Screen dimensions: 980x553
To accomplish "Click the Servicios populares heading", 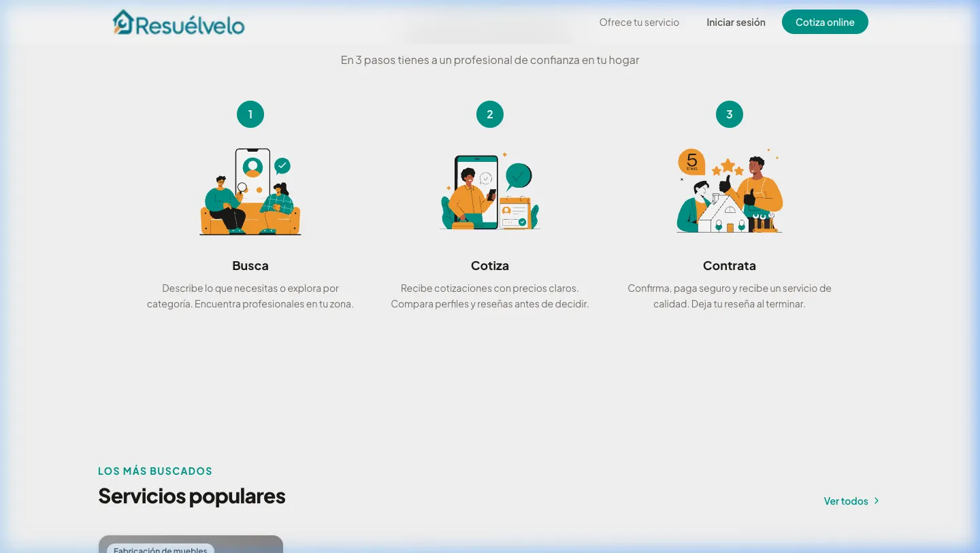I will [x=192, y=496].
